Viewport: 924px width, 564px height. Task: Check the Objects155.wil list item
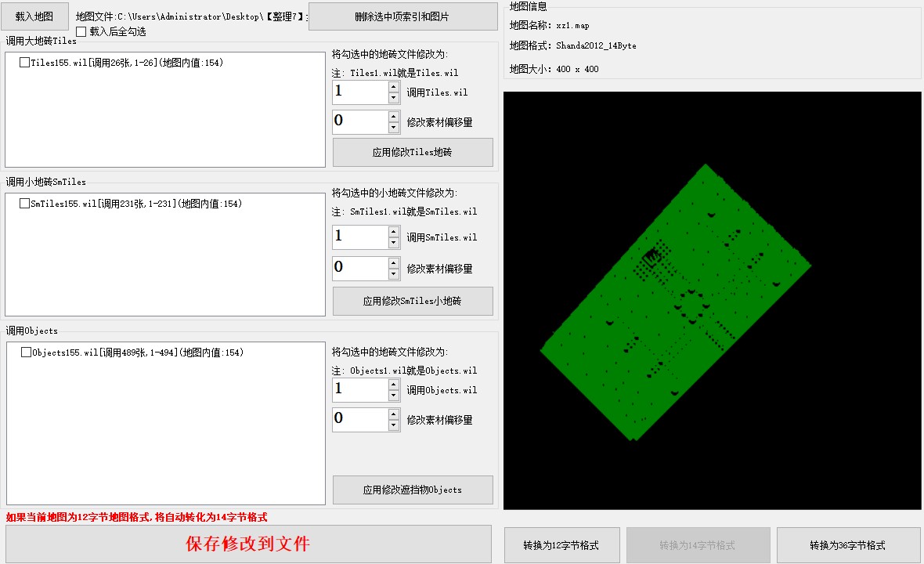pos(26,352)
